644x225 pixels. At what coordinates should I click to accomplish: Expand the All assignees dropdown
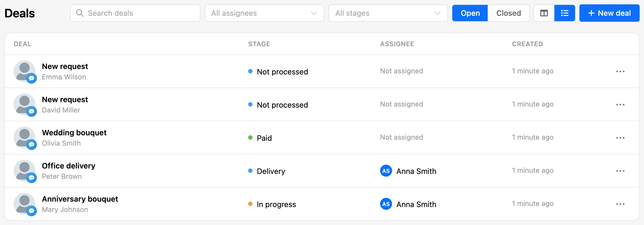[264, 13]
